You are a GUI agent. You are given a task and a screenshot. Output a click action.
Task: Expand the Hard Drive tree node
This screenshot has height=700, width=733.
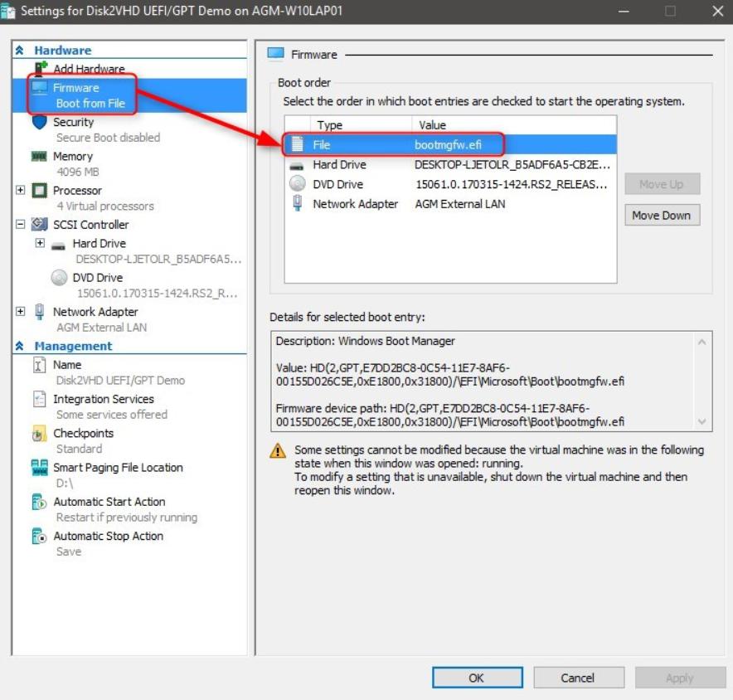click(x=40, y=243)
